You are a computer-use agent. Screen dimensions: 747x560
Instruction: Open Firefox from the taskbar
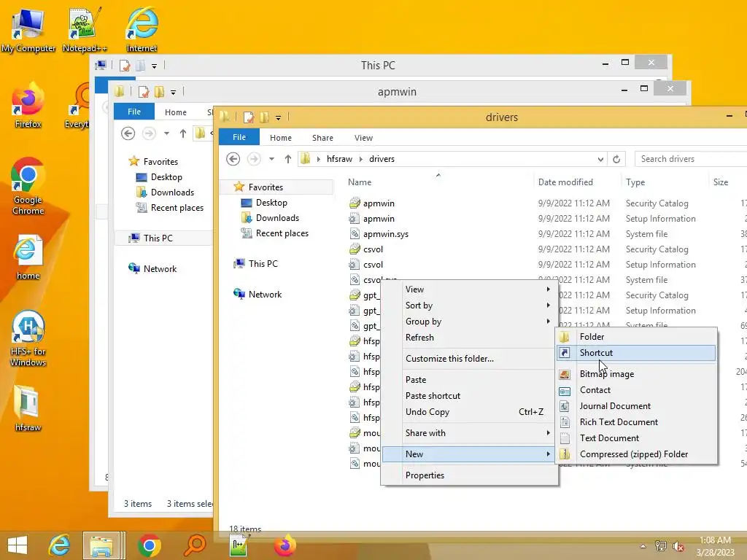285,545
